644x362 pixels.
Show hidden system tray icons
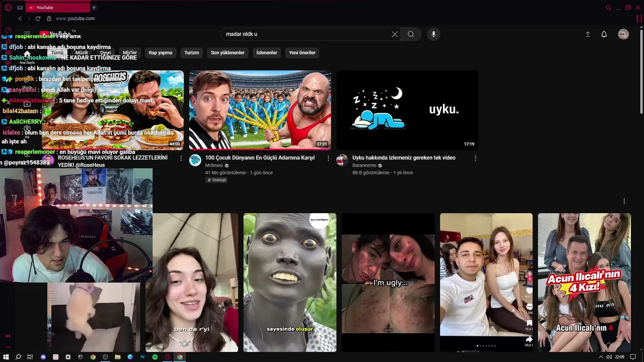[x=601, y=357]
